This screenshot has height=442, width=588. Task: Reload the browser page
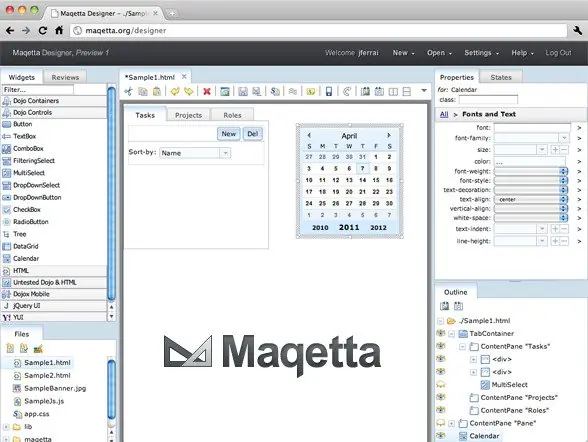pos(43,30)
